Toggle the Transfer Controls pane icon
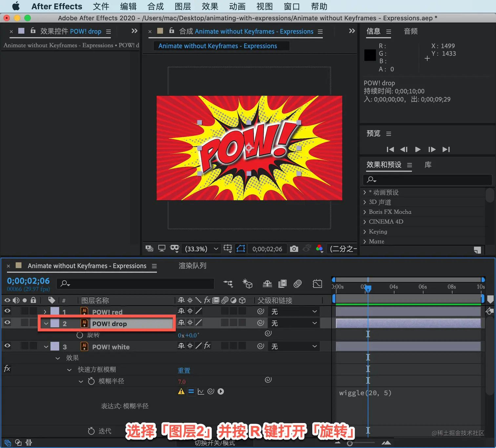Screen dimensions: 496x448 pos(18,442)
